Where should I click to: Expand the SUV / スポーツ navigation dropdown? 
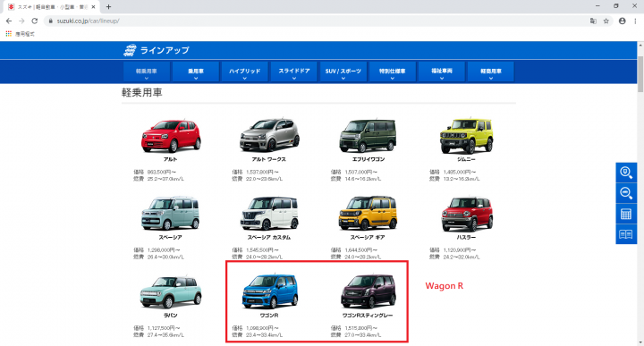tap(343, 72)
